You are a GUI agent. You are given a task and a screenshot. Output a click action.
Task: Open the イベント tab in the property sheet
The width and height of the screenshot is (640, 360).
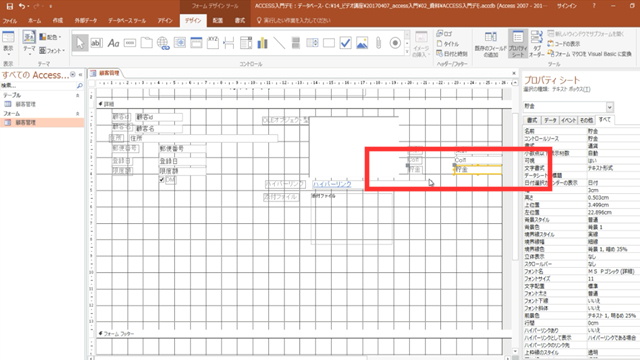(569, 120)
